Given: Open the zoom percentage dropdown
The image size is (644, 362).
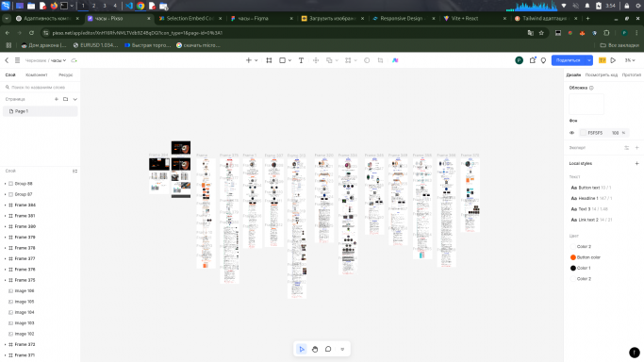Looking at the screenshot, I should click(x=630, y=60).
